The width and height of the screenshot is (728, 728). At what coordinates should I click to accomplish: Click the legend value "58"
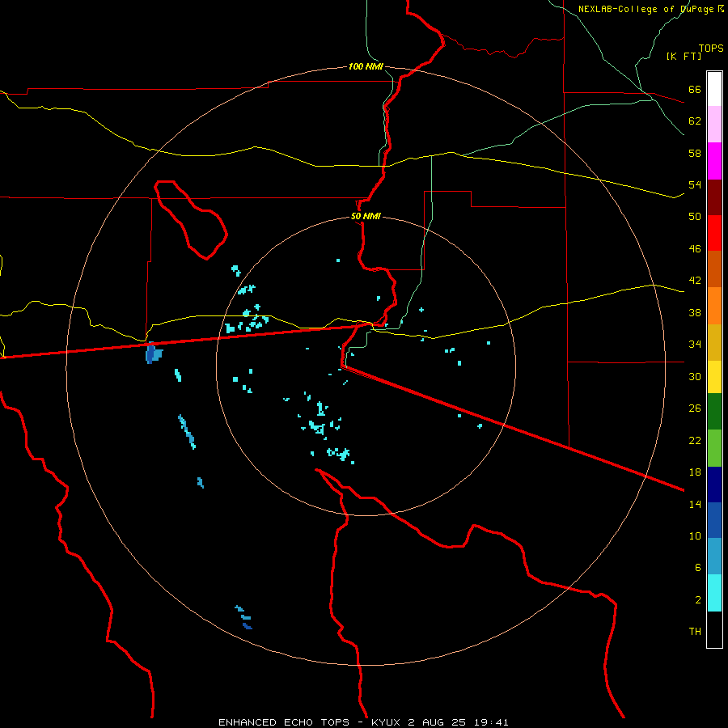tap(695, 153)
